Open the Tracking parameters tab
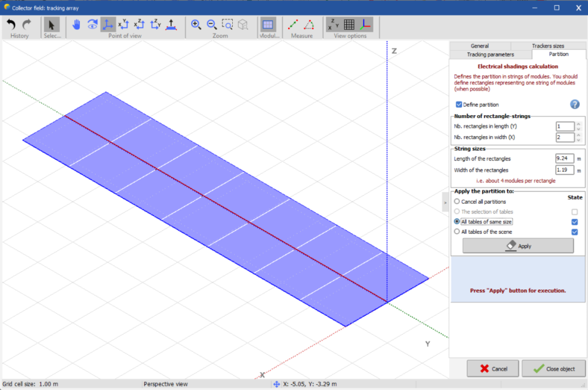 click(490, 54)
